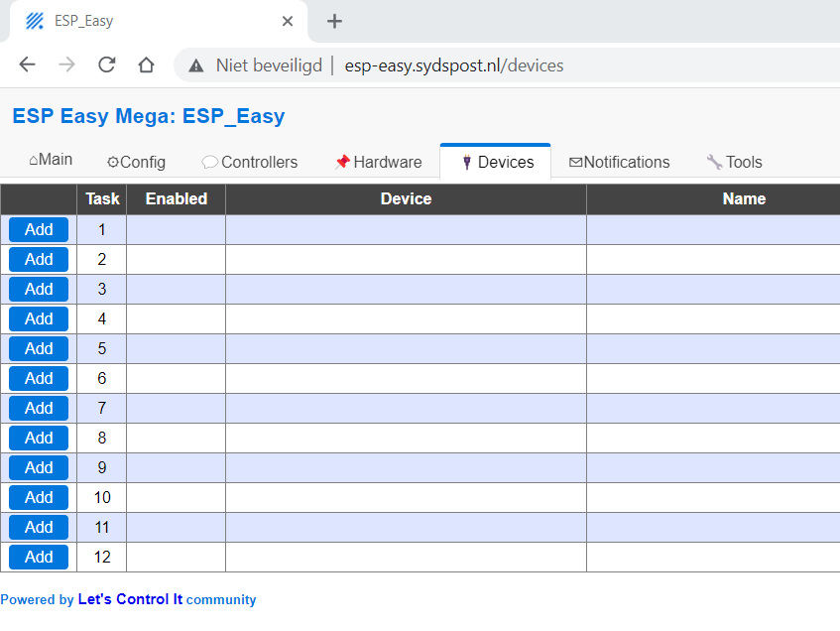Switch to the Hardware tab
This screenshot has width=840, height=631.
(379, 162)
